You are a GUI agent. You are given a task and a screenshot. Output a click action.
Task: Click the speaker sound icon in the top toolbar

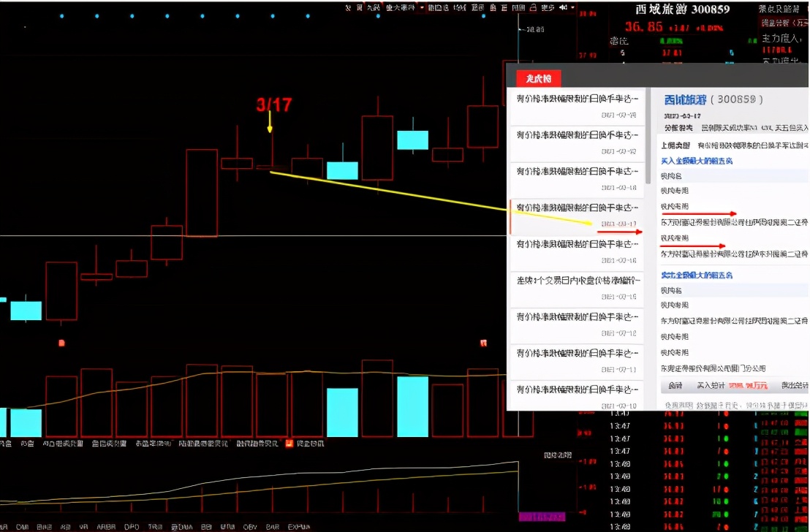[x=563, y=7]
